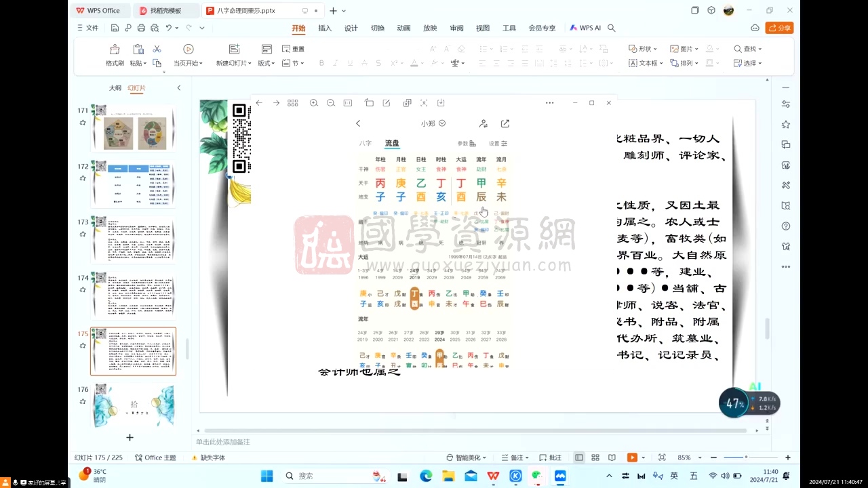Click the rotate icon in viewer toolbar
The width and height of the screenshot is (868, 488).
coord(369,103)
